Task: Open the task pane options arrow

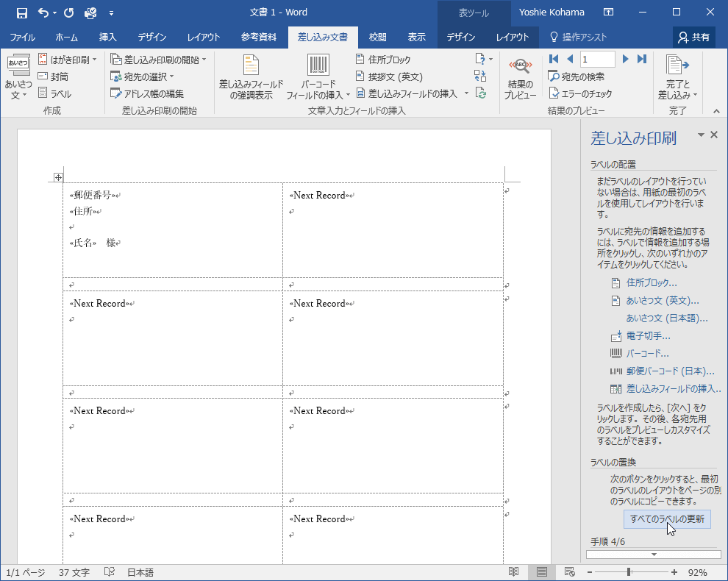Action: pyautogui.click(x=701, y=135)
